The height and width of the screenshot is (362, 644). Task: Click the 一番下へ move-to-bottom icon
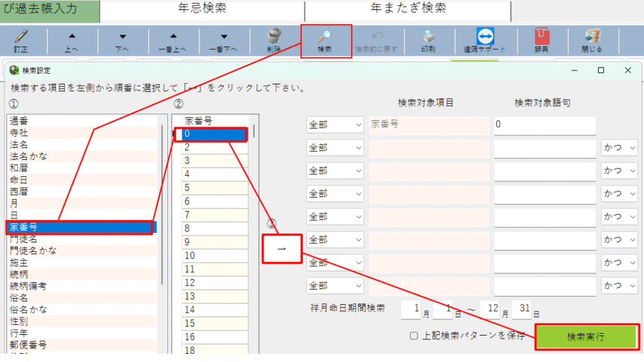point(224,38)
